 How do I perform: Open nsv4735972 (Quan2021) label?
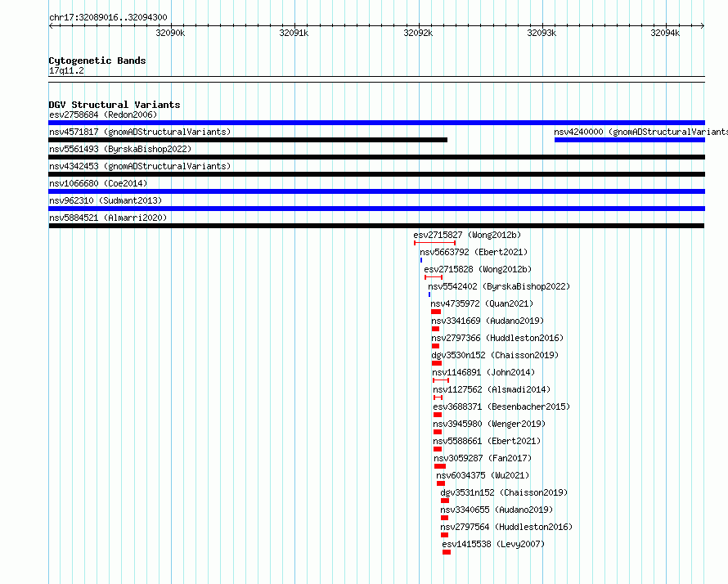click(482, 303)
